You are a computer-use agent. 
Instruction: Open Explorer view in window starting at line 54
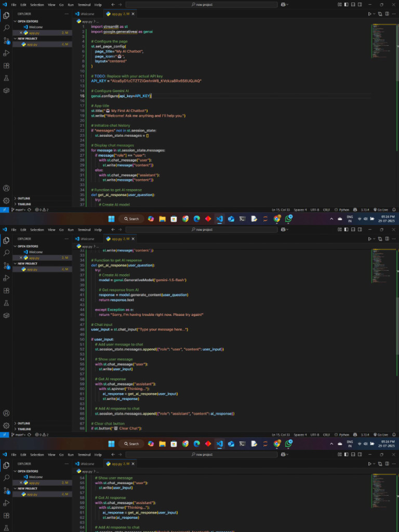click(x=6, y=465)
